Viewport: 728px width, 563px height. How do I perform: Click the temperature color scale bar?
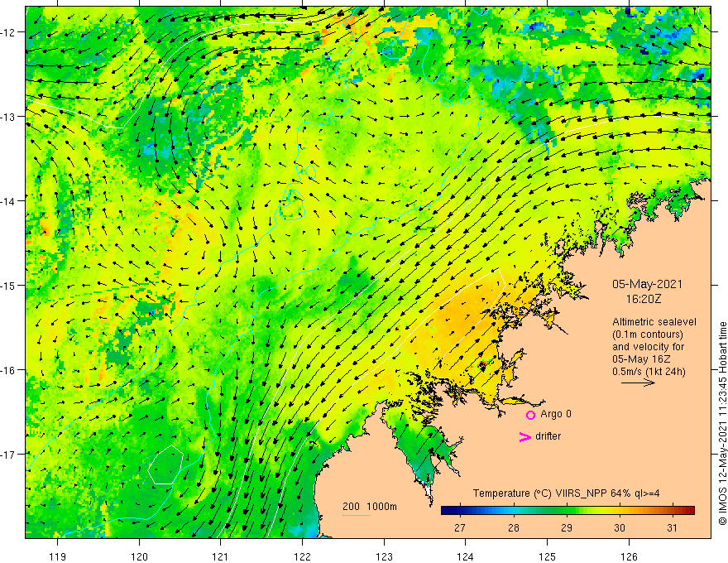568,511
